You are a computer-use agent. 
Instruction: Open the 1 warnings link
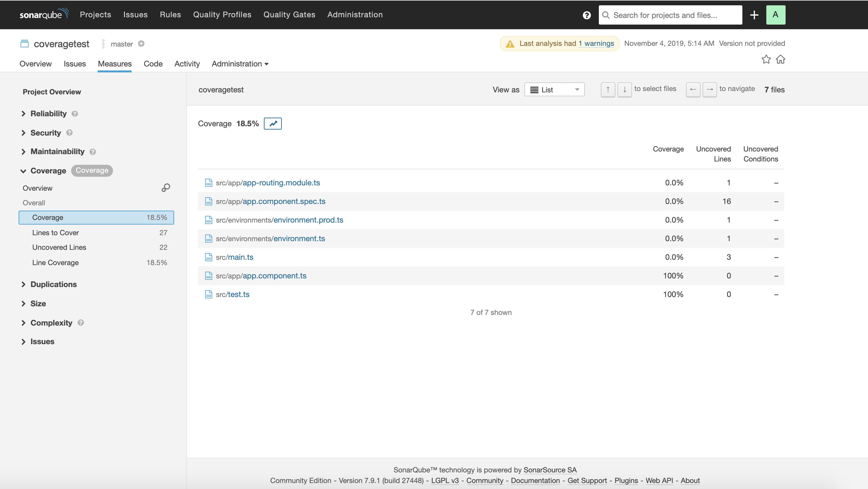[596, 44]
